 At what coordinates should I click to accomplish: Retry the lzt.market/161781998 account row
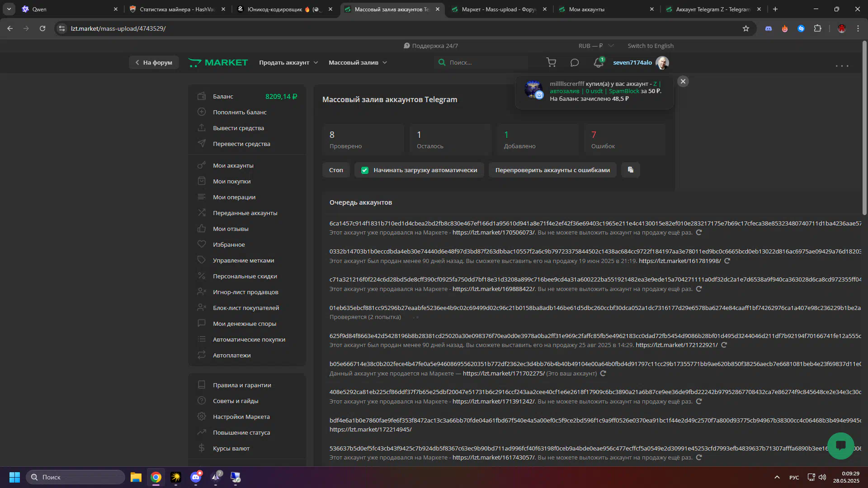727,261
